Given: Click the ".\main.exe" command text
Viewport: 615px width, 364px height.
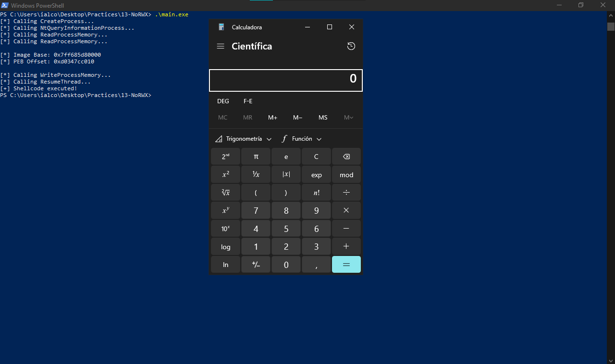Looking at the screenshot, I should [172, 14].
